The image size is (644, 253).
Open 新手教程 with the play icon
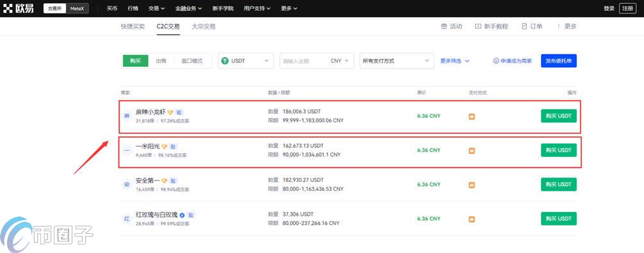point(492,26)
